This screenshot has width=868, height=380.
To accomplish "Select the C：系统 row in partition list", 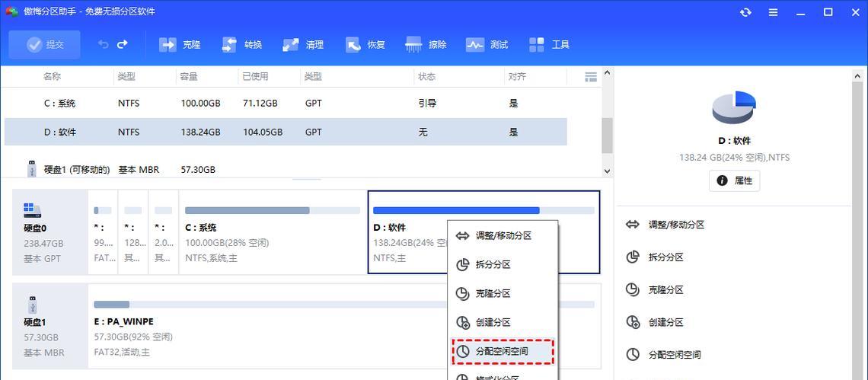I will pyautogui.click(x=286, y=103).
